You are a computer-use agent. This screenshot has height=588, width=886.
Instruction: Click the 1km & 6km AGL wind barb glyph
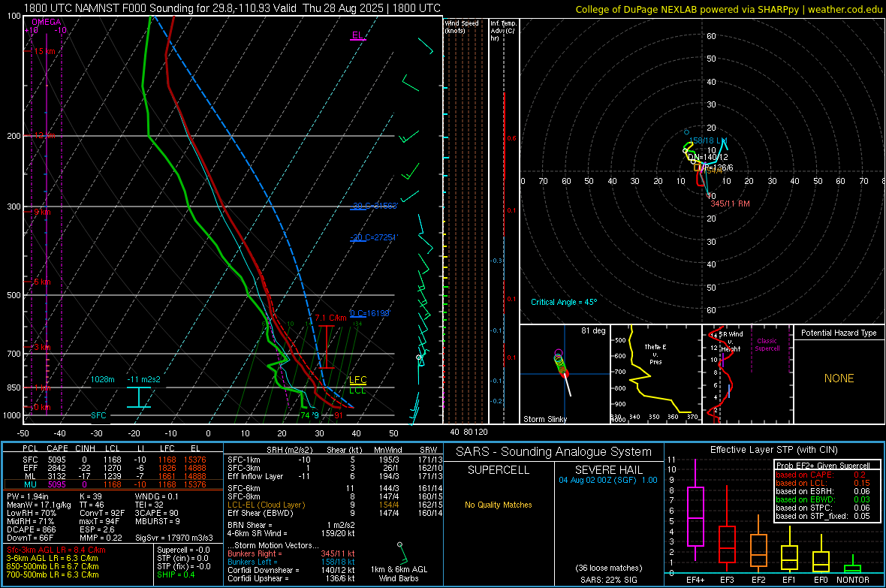(x=402, y=553)
